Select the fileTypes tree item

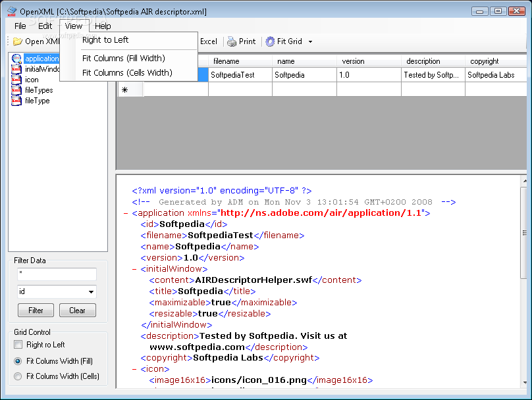[39, 90]
